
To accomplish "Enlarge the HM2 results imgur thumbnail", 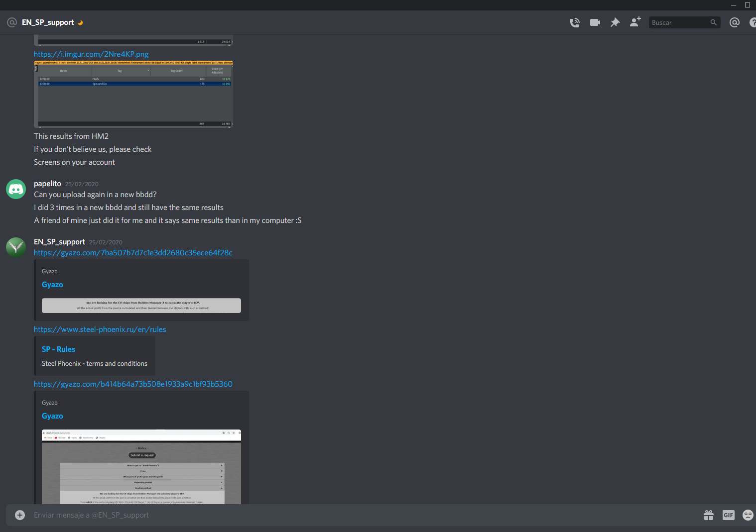I will click(133, 95).
